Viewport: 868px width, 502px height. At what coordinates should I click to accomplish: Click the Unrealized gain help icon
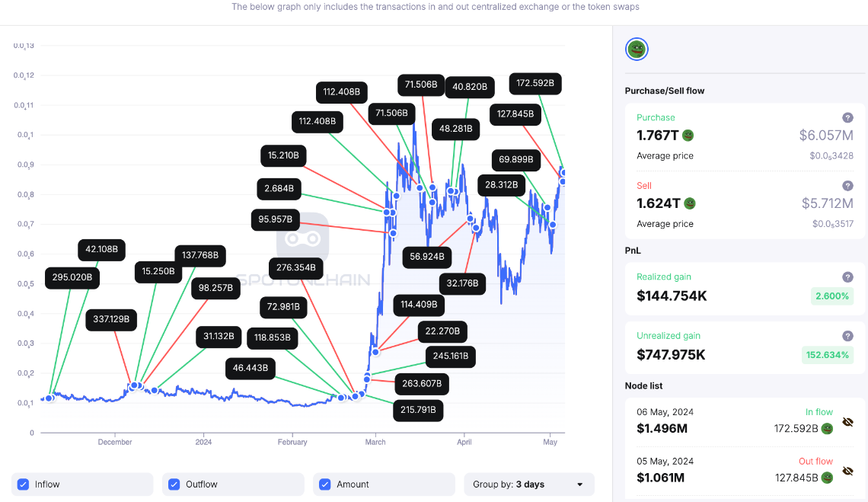(x=847, y=336)
